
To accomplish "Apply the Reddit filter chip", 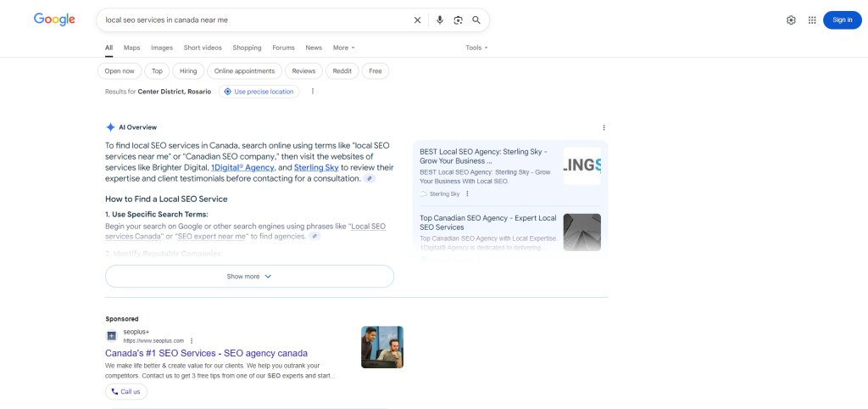I will coord(342,71).
